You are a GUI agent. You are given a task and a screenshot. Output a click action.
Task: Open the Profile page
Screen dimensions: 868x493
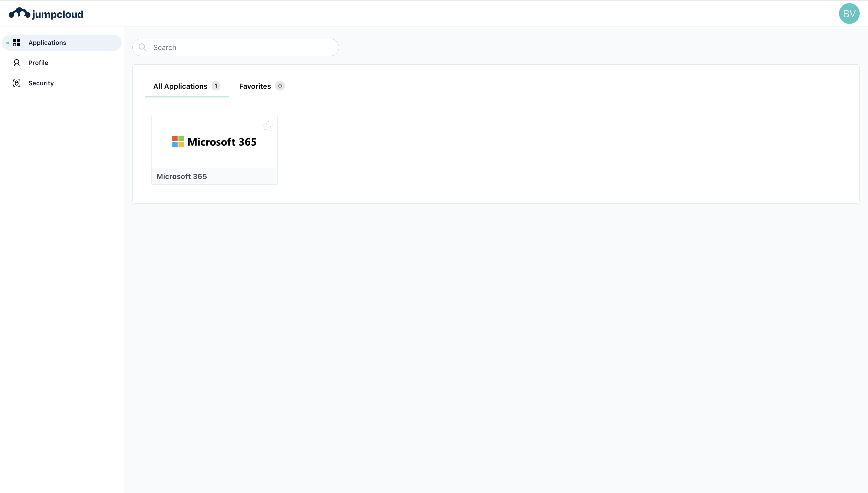(x=38, y=63)
